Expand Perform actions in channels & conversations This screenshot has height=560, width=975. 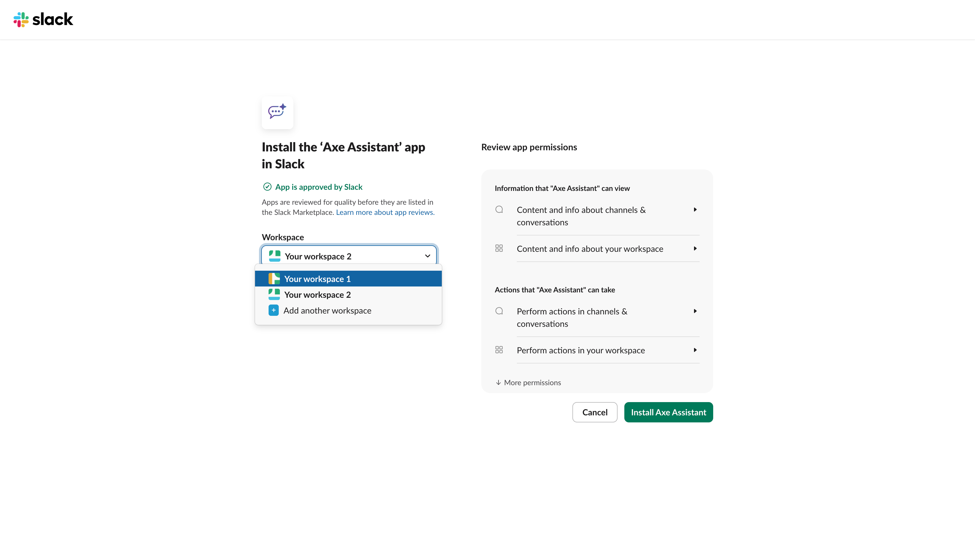click(x=695, y=312)
